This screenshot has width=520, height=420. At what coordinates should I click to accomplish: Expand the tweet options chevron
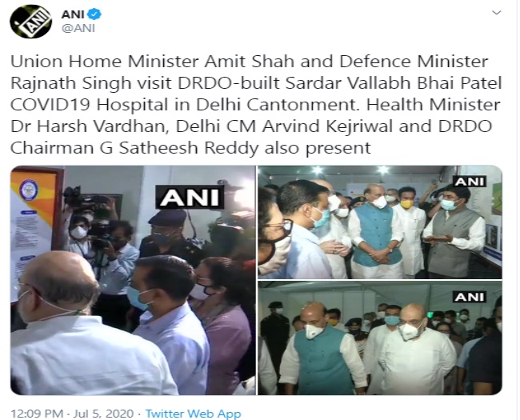497,13
